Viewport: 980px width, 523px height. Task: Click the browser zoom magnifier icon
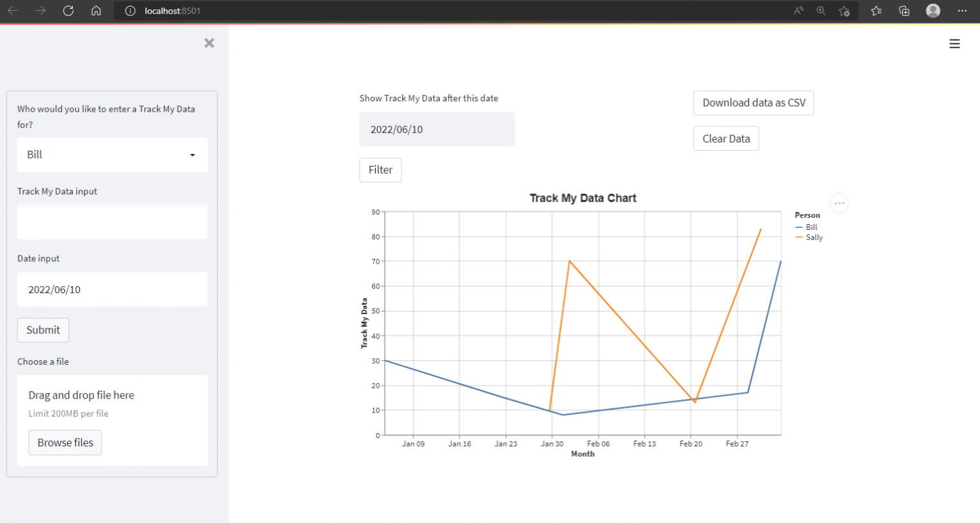tap(821, 11)
